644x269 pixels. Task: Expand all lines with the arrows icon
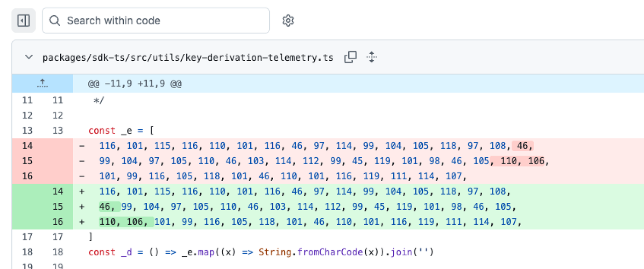pyautogui.click(x=372, y=57)
